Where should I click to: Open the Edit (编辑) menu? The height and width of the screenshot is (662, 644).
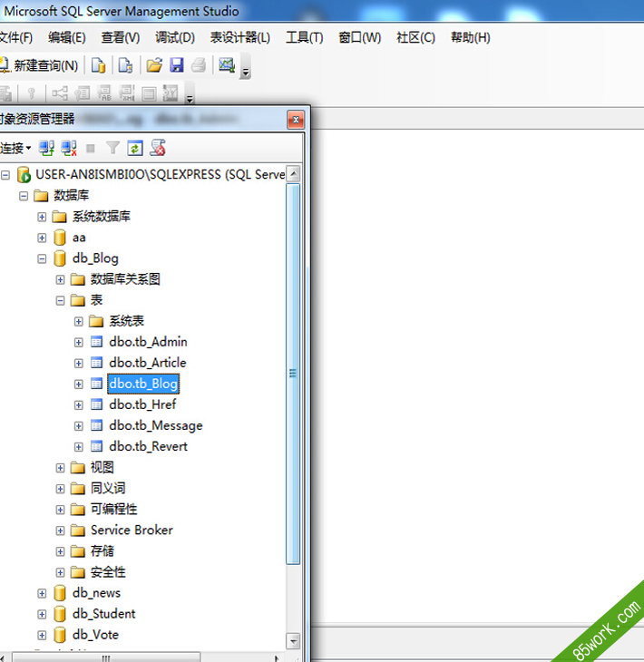pos(67,37)
